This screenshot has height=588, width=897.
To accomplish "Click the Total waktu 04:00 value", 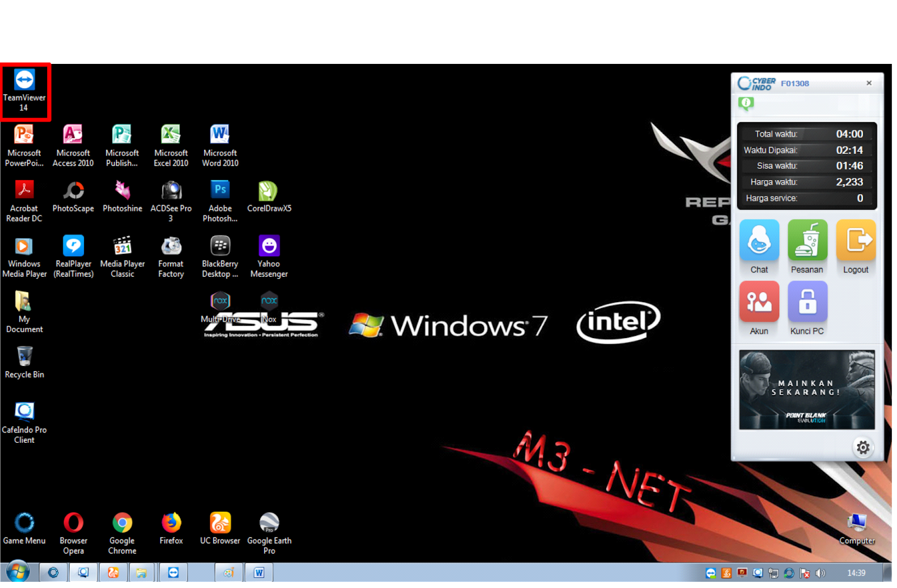I will tap(849, 134).
